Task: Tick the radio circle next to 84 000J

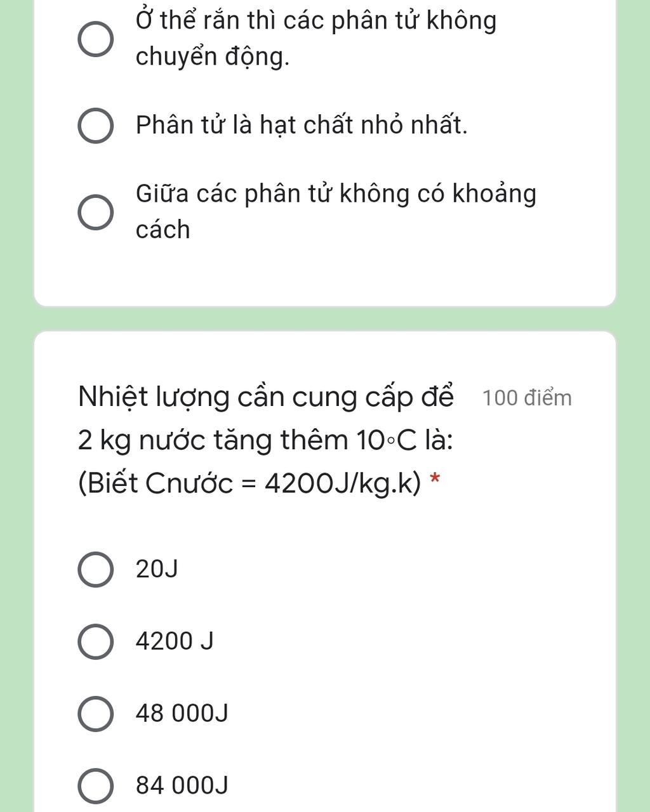Action: (96, 785)
